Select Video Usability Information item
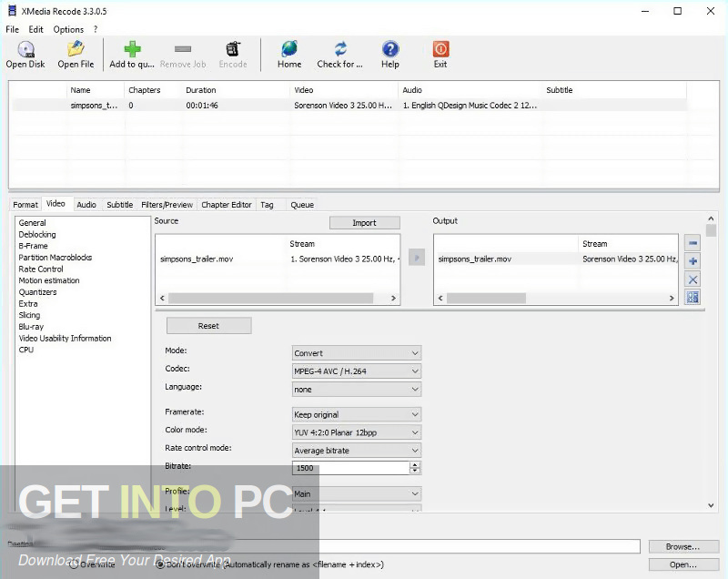The width and height of the screenshot is (728, 579). tap(65, 338)
